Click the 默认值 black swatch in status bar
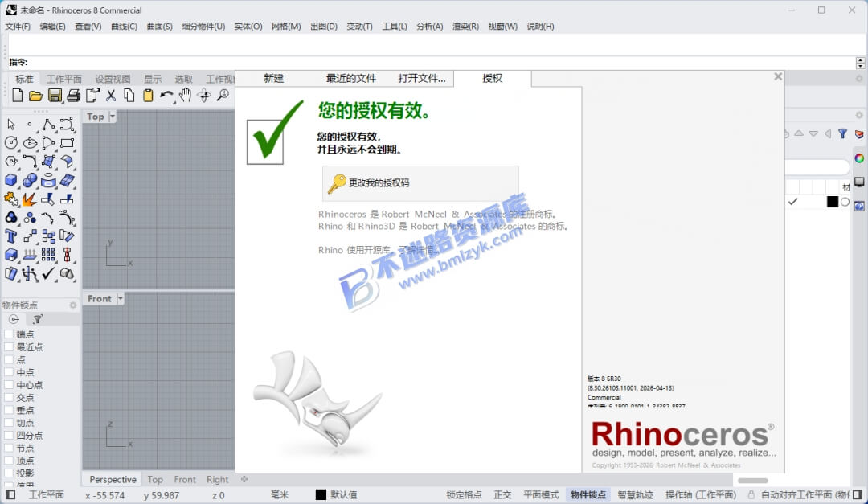 click(321, 494)
